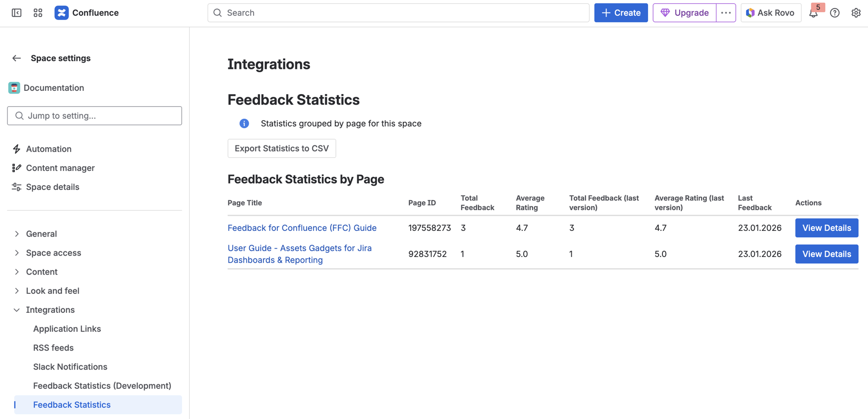
Task: Open Automation via the lightning icon
Action: click(16, 149)
